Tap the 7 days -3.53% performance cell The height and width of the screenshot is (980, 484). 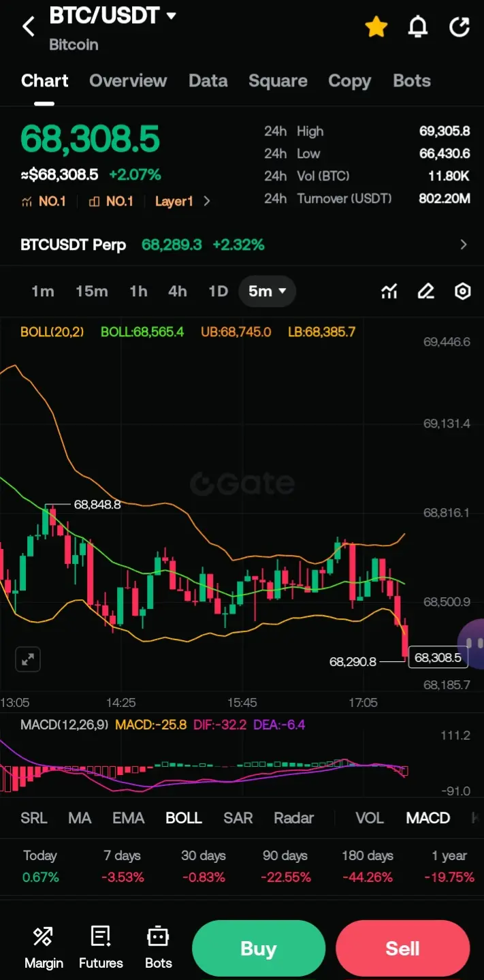pyautogui.click(x=123, y=866)
